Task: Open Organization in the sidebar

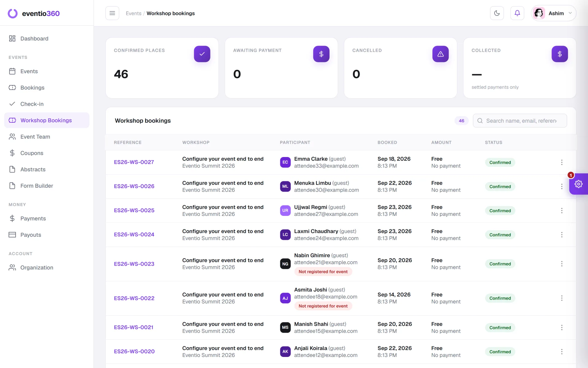Action: 47,267
